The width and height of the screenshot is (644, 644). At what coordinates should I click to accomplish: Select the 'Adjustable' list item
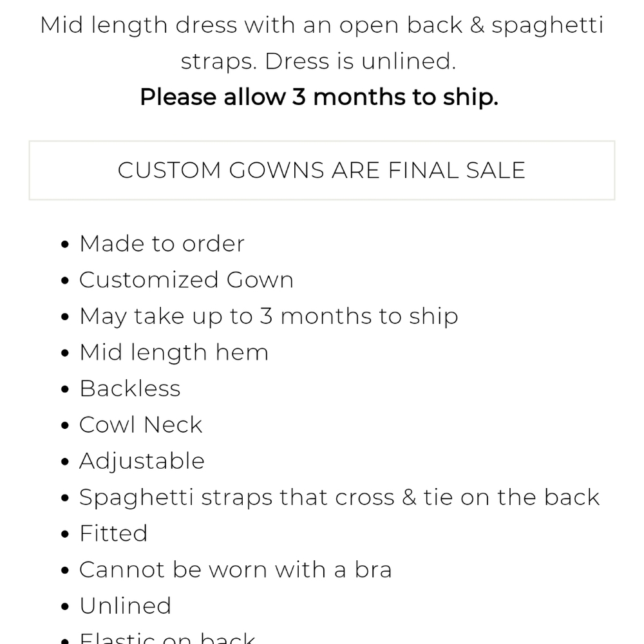[142, 461]
